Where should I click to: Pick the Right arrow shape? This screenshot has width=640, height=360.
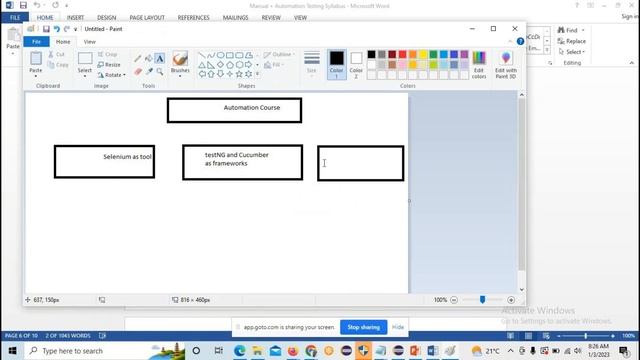click(248, 65)
